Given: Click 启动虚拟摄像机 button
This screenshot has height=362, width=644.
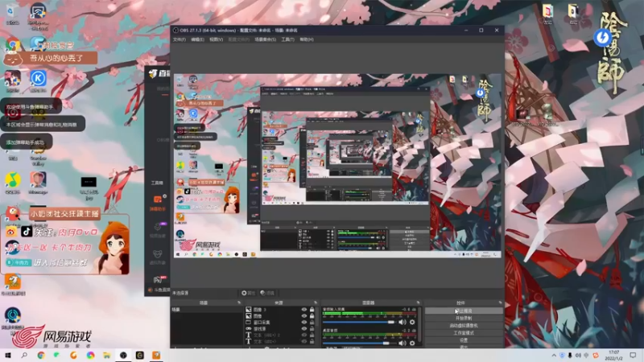Looking at the screenshot, I should click(464, 326).
